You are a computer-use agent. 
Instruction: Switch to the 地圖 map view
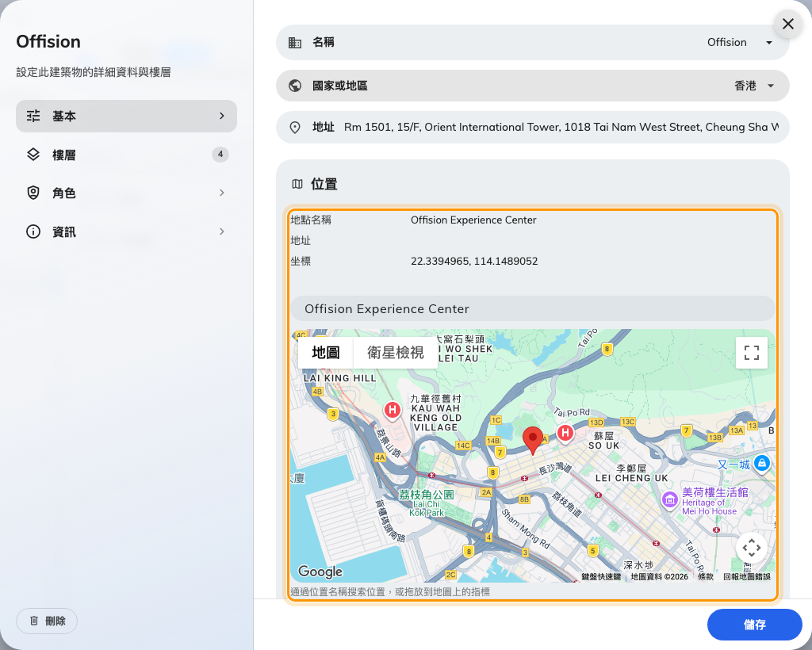[326, 353]
